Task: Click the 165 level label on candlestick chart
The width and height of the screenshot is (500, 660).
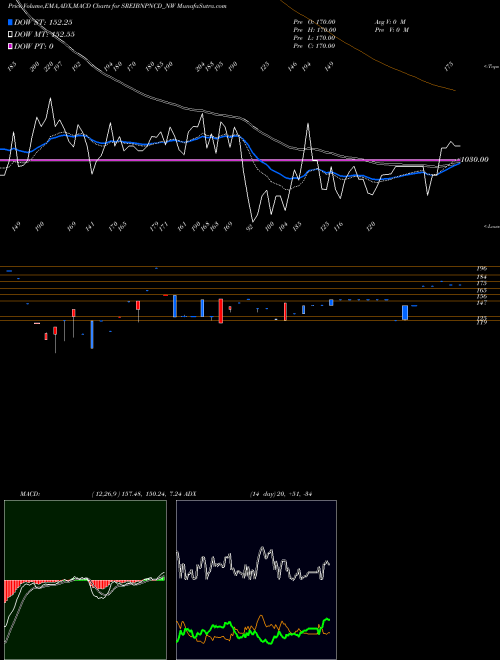Action: coord(482,290)
